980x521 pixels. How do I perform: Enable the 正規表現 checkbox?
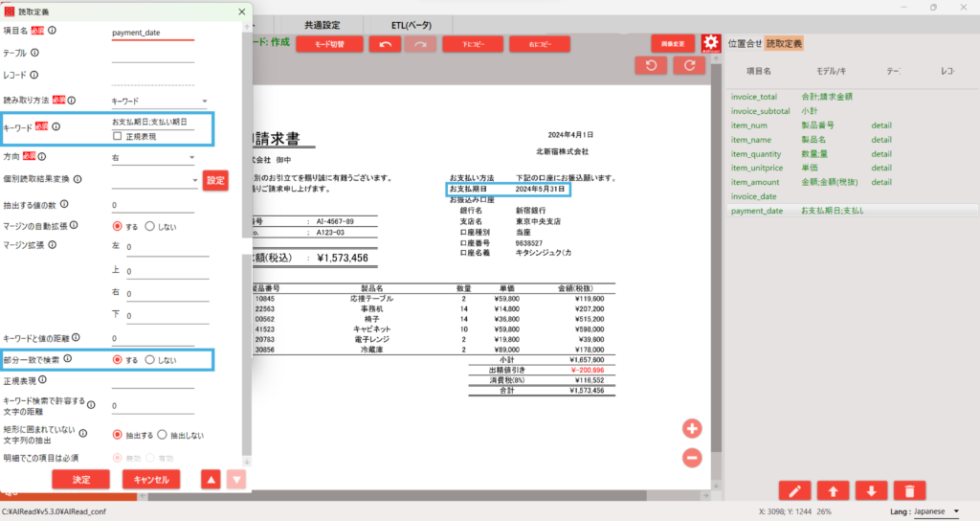[x=118, y=137]
